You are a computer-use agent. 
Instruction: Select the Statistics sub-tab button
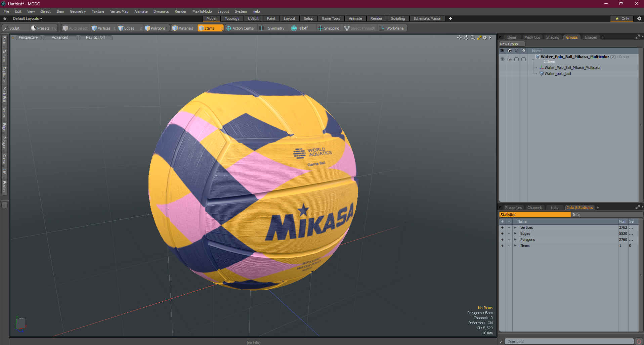pos(535,215)
